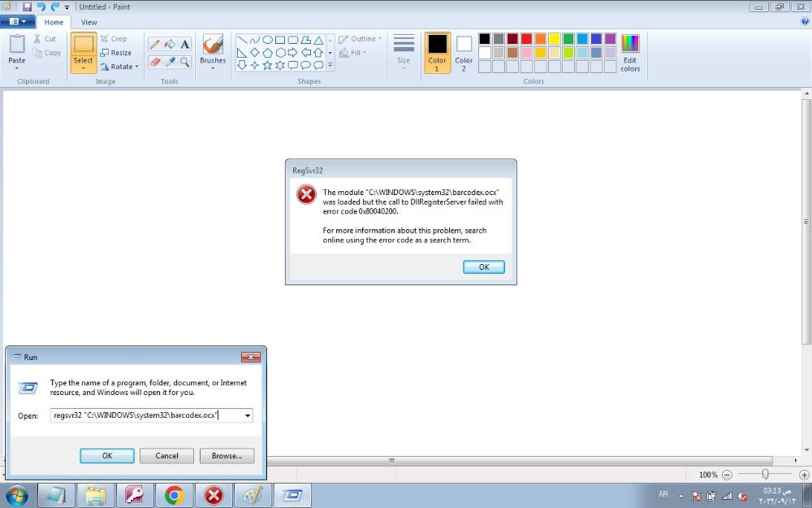Select the Cloud callout shape
812x508 pixels.
(x=318, y=65)
